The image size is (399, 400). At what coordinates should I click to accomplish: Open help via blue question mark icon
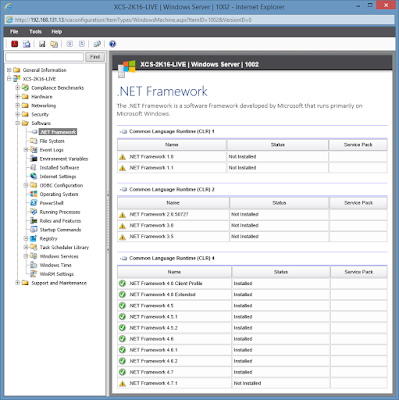(x=113, y=44)
